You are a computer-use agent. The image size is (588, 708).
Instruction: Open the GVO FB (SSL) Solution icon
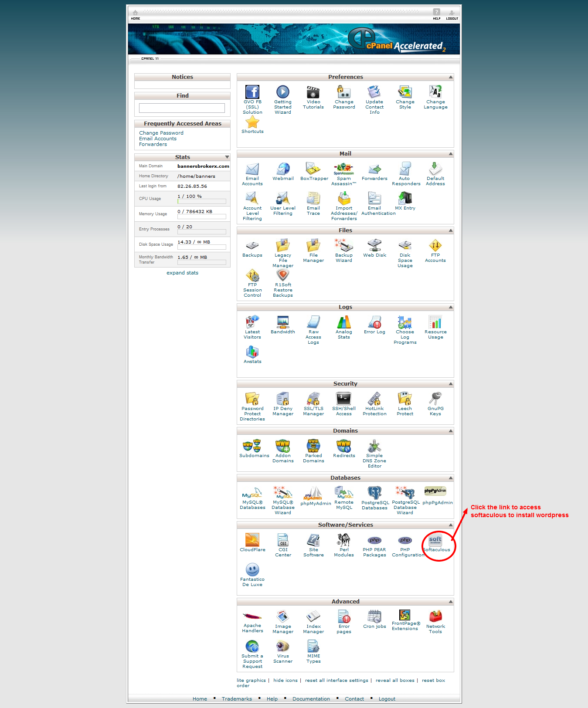pyautogui.click(x=252, y=92)
